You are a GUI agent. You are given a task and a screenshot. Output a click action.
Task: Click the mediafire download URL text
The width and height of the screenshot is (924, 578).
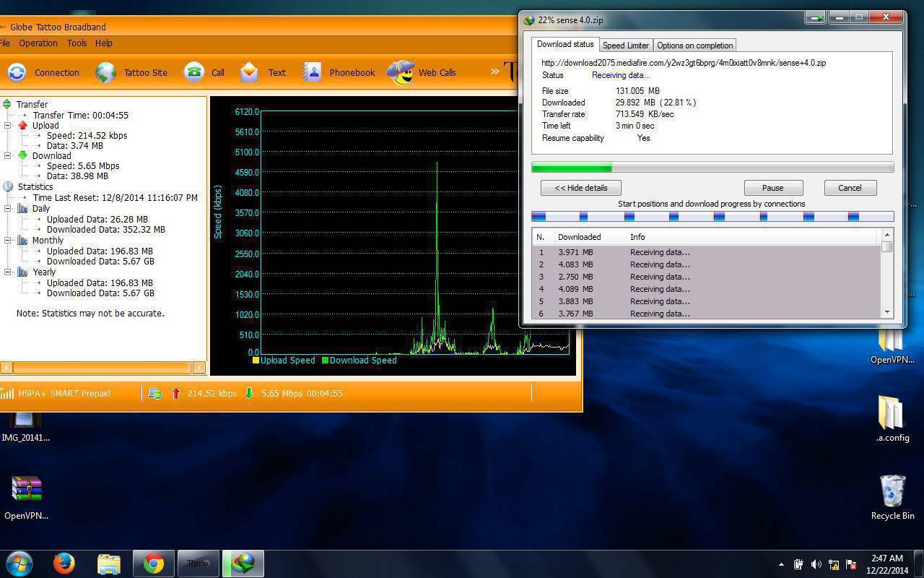684,63
